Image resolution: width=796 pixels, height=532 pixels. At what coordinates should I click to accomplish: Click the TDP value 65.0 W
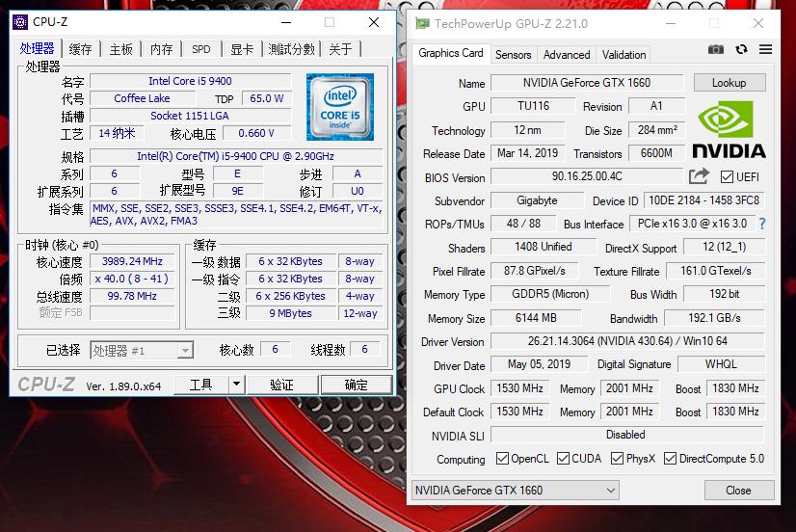click(267, 98)
